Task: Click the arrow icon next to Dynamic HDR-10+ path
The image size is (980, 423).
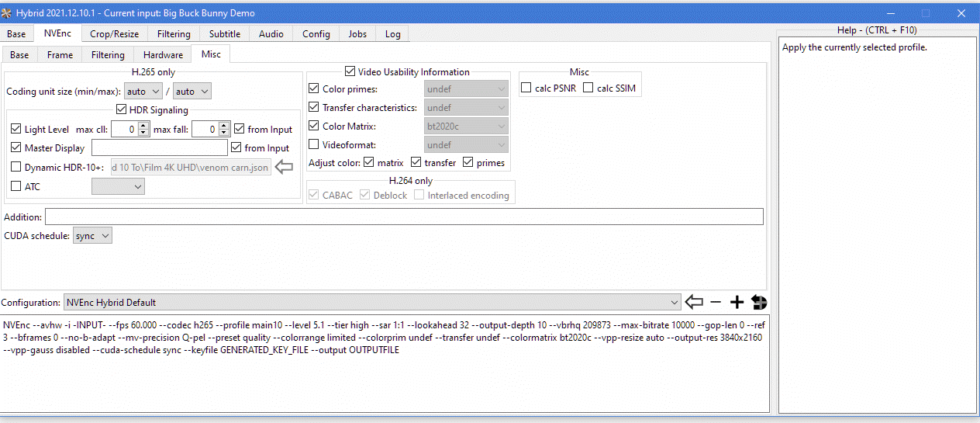Action: (x=285, y=166)
